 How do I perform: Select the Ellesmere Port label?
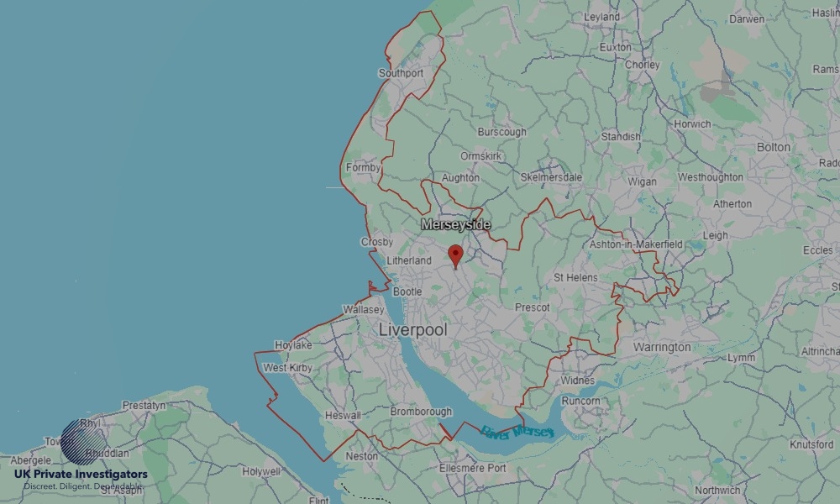point(472,468)
